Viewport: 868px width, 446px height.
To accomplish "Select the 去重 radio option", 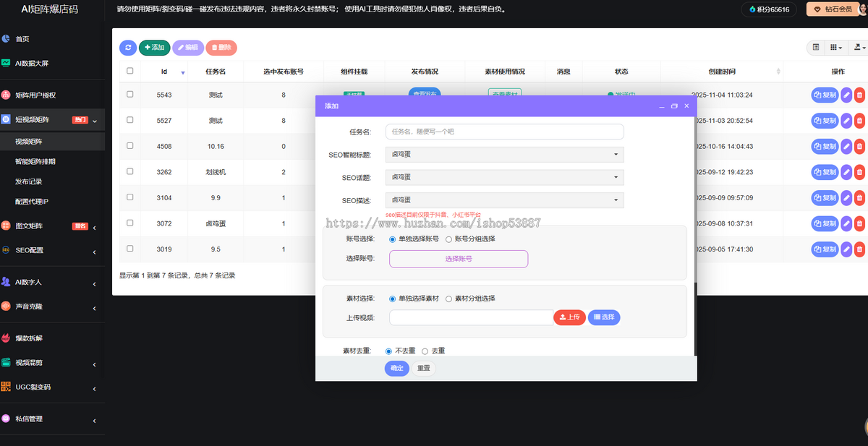I will (425, 351).
